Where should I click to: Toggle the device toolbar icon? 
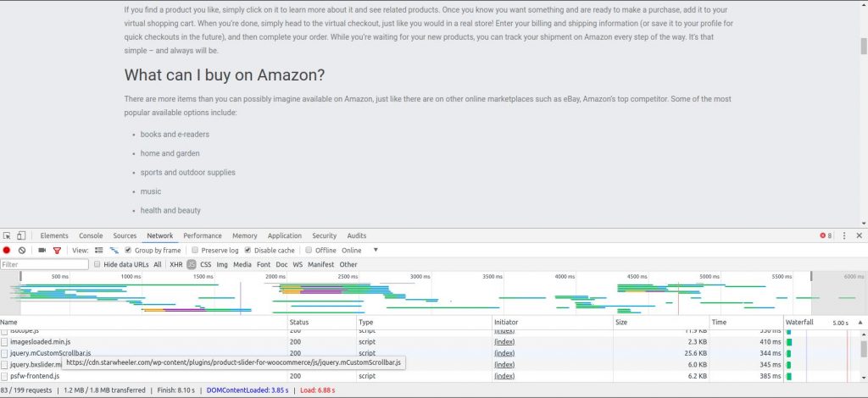21,235
